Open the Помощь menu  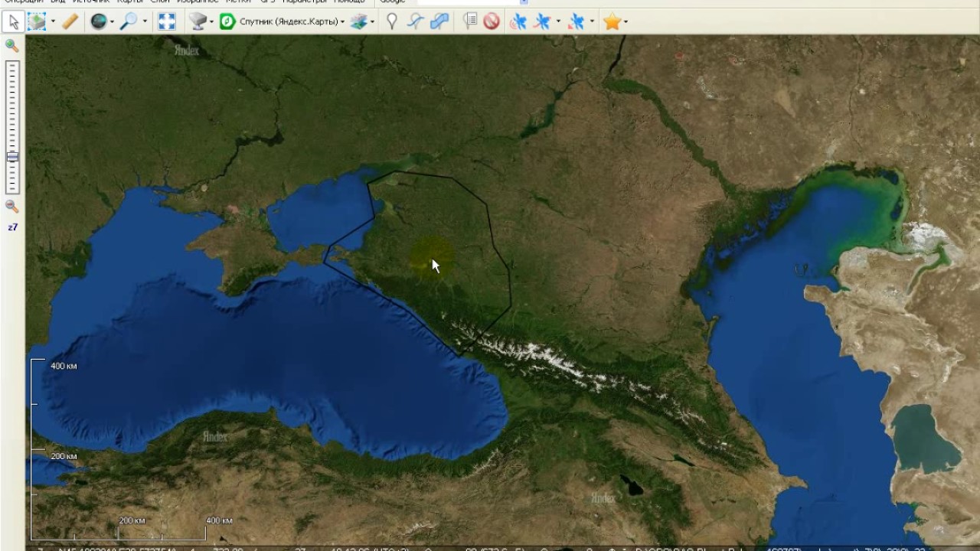click(349, 2)
